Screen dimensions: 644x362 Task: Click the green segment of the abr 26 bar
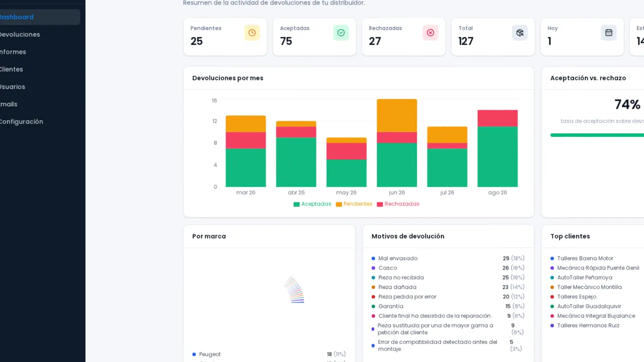pos(296,162)
